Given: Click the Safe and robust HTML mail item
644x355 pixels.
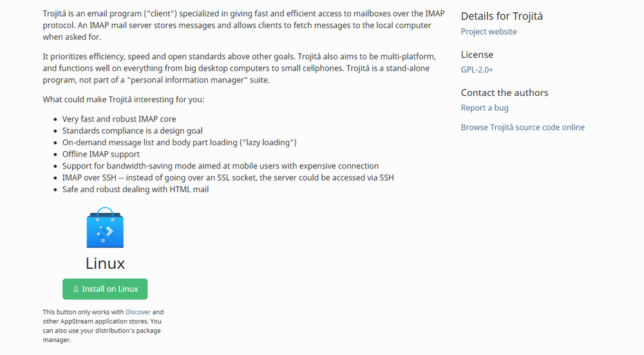Looking at the screenshot, I should point(135,189).
